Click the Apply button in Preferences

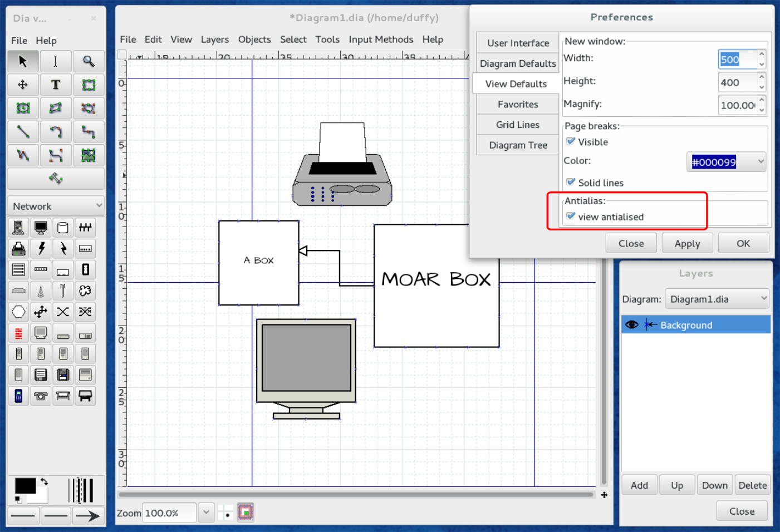(687, 243)
